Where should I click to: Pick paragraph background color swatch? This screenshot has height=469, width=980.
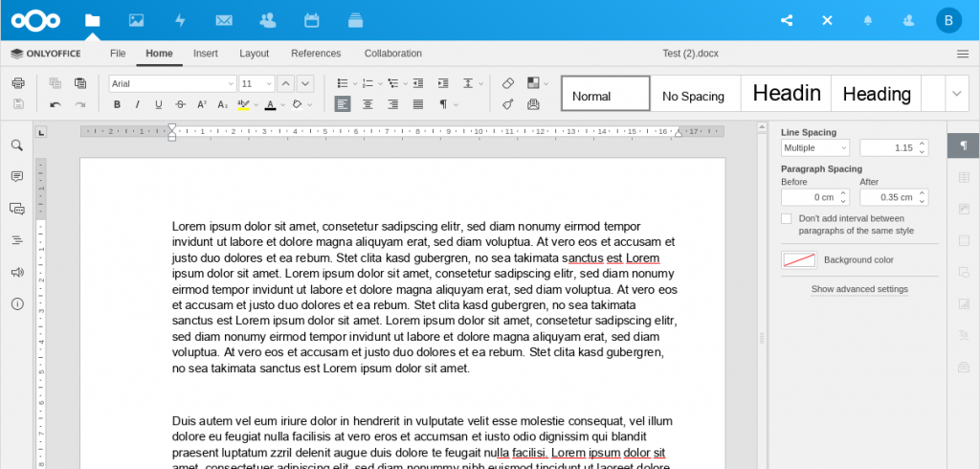(x=799, y=259)
